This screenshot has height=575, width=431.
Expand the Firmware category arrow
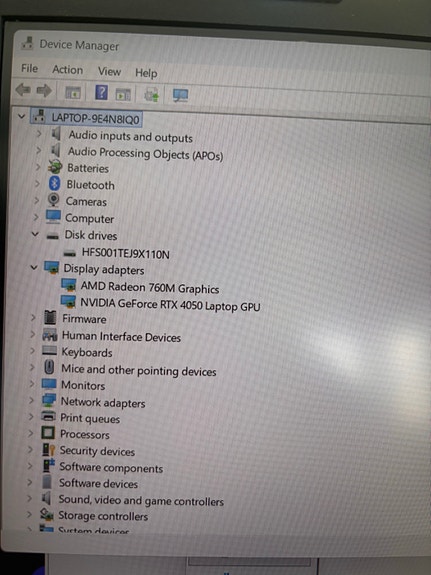[33, 317]
